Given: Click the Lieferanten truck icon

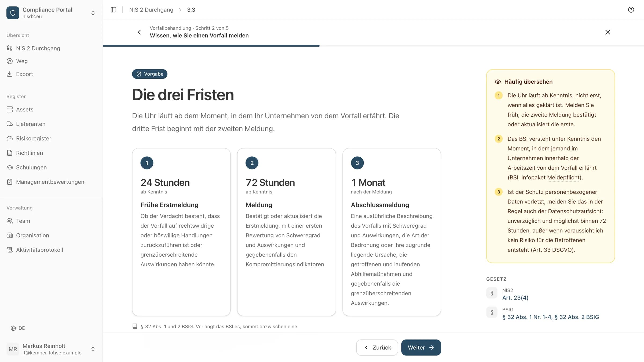Looking at the screenshot, I should coord(10,124).
